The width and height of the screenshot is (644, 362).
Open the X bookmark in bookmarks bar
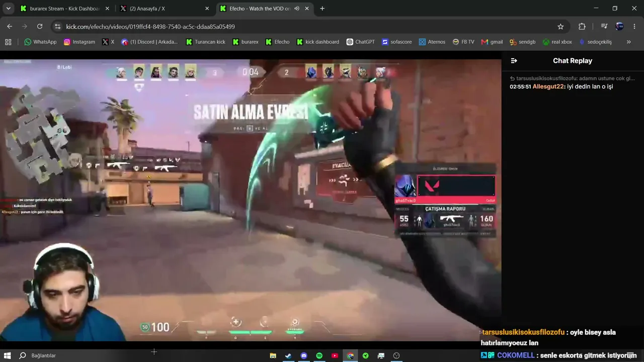click(x=108, y=42)
